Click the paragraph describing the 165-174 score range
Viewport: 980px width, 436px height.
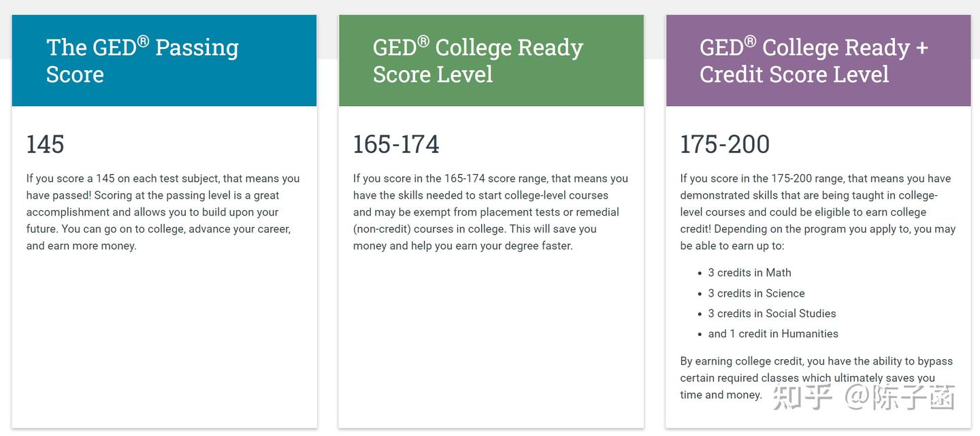(x=490, y=212)
